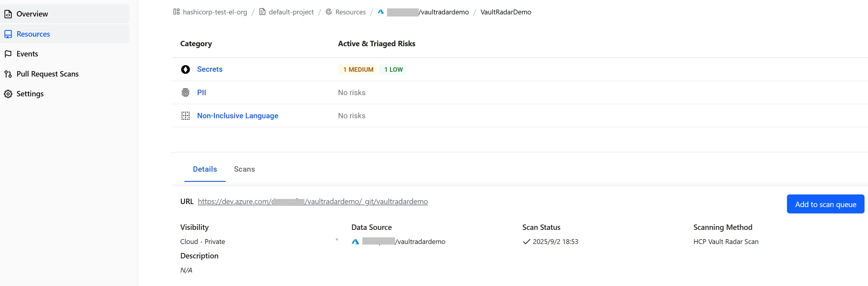This screenshot has height=286, width=868.
Task: Click the Resources radar icon in breadcrumb
Action: [329, 12]
